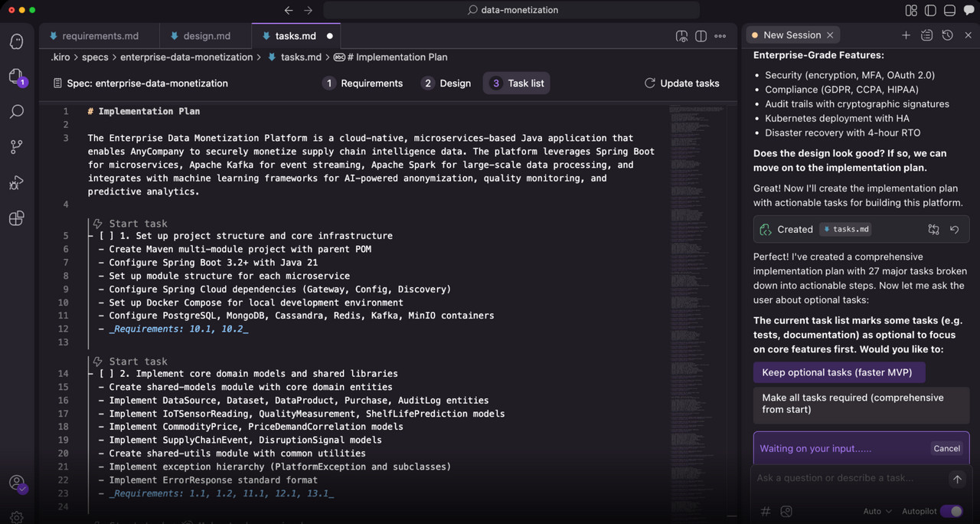Screen dimensions: 980x524
Task: Click the customize layout icon in title bar
Action: pos(911,11)
